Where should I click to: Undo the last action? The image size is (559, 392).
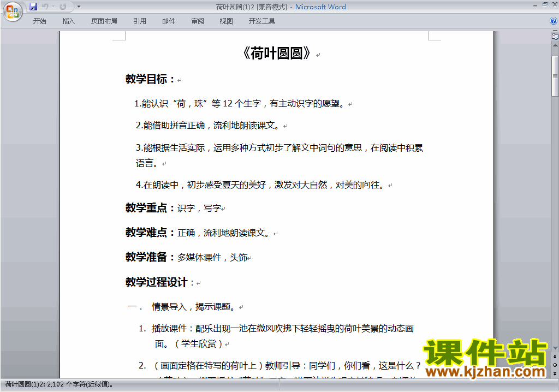pyautogui.click(x=45, y=7)
